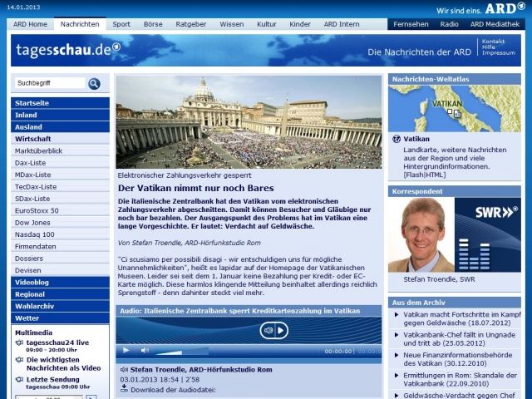Open the TecDax-Liste sidebar entry

(x=60, y=186)
